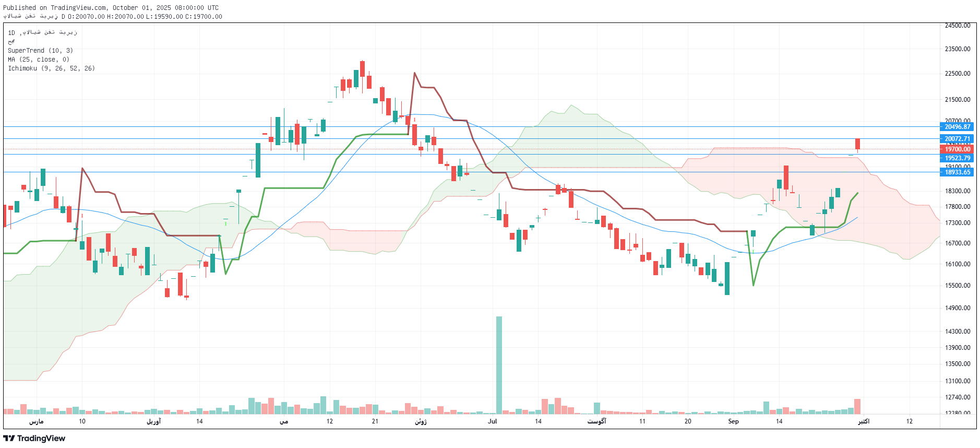Select the 20072.71 horizontal line price tag
The width and height of the screenshot is (980, 448).
pyautogui.click(x=957, y=139)
